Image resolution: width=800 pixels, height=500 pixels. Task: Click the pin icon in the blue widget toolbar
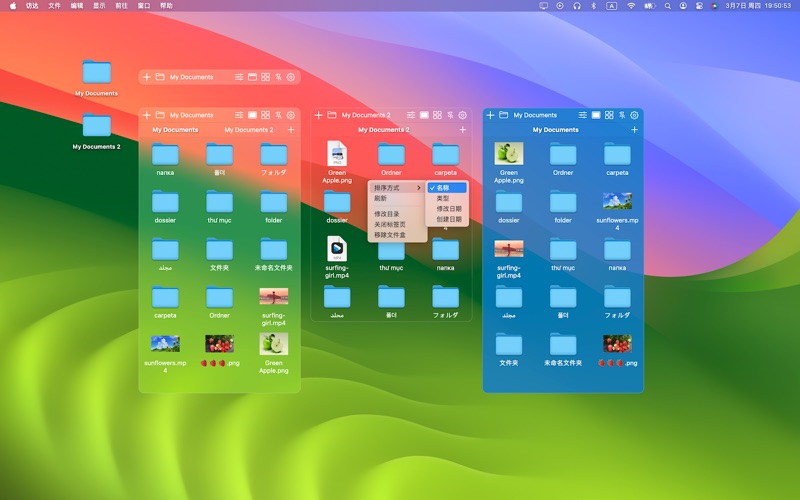tap(622, 115)
